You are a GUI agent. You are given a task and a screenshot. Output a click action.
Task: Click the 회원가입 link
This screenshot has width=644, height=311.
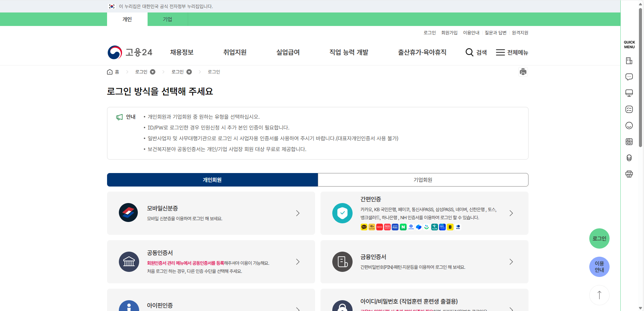coord(450,32)
